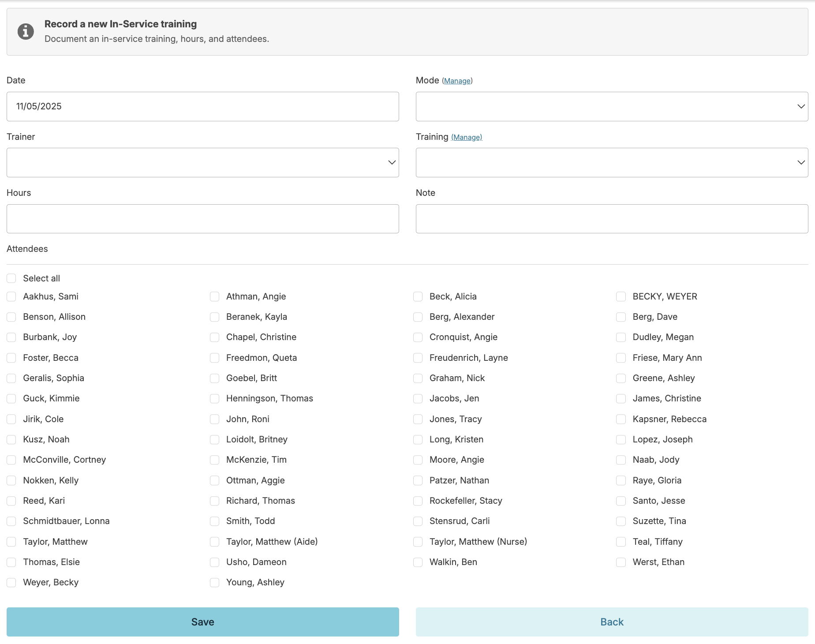The height and width of the screenshot is (644, 815).
Task: Tick the Goebel, Britt checkbox
Action: coord(215,378)
